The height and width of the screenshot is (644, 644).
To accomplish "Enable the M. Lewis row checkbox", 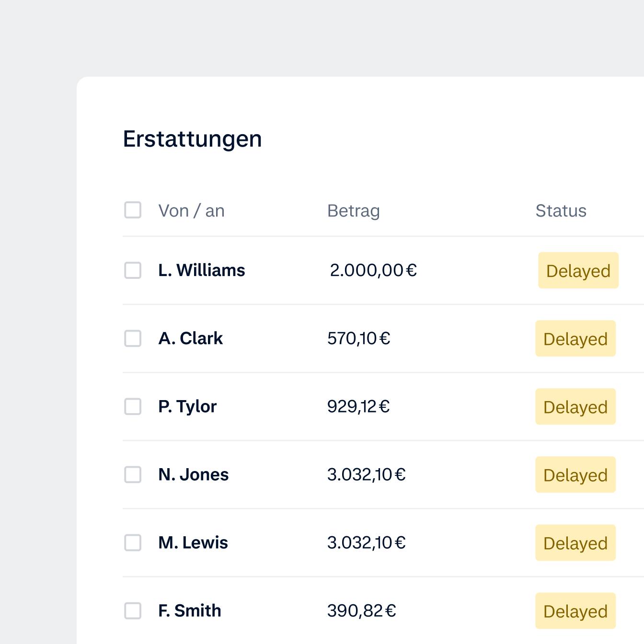I will tap(133, 542).
